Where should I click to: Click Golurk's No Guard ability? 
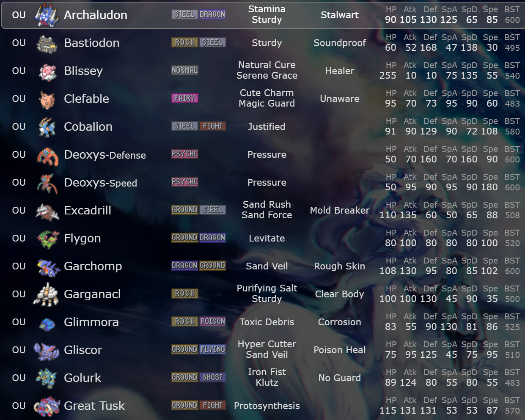[x=340, y=378]
